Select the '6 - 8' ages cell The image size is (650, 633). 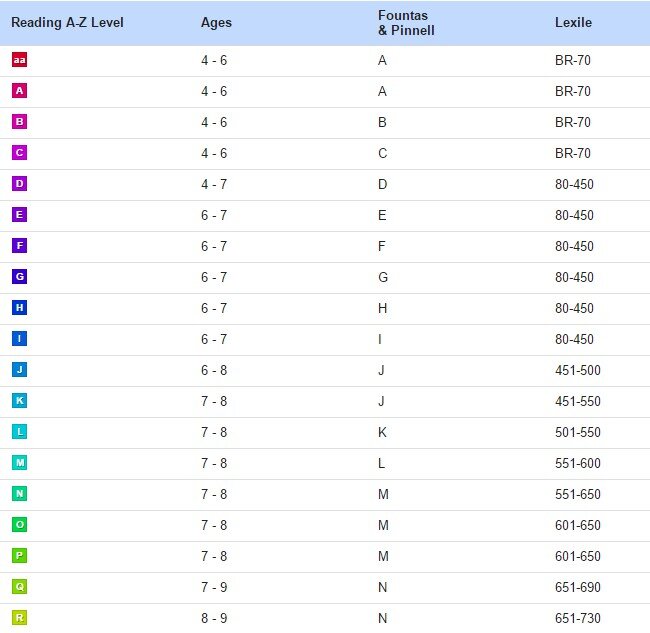click(x=214, y=370)
